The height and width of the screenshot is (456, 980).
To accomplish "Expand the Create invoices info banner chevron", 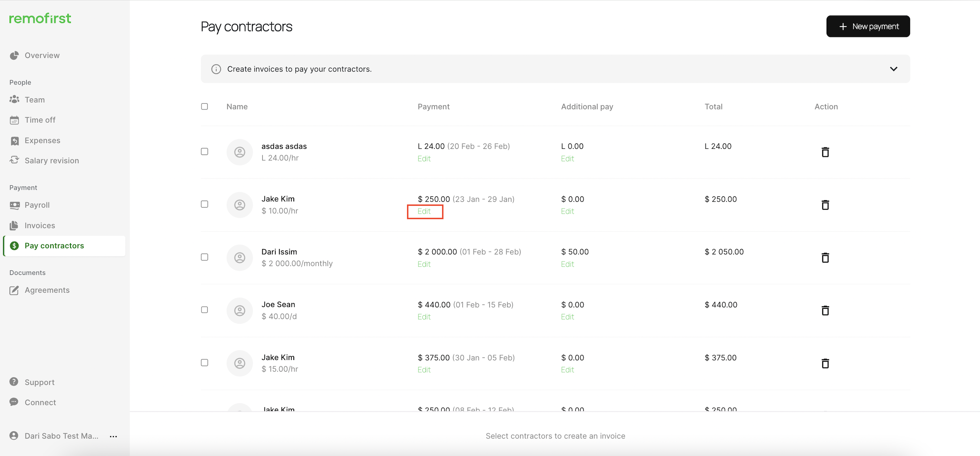I will coord(894,69).
